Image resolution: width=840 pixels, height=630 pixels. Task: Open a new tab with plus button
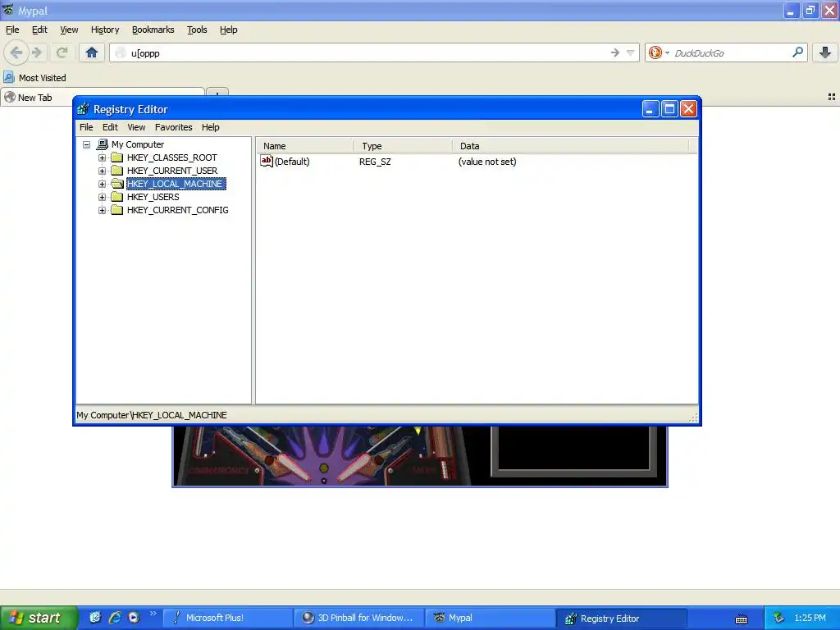coord(217,94)
